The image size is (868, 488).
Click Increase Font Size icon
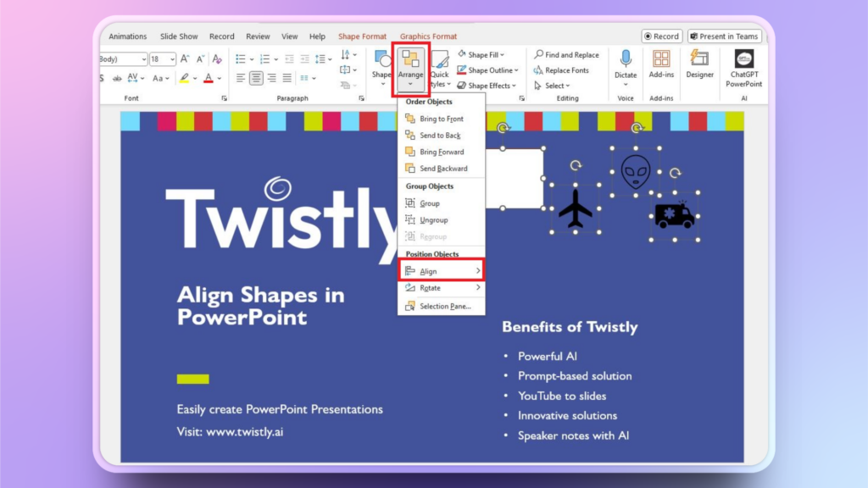pyautogui.click(x=185, y=58)
